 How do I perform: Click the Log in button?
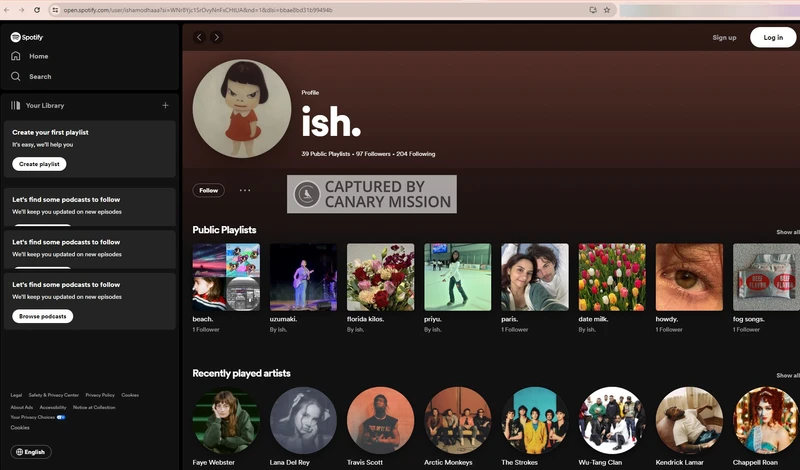pyautogui.click(x=773, y=37)
